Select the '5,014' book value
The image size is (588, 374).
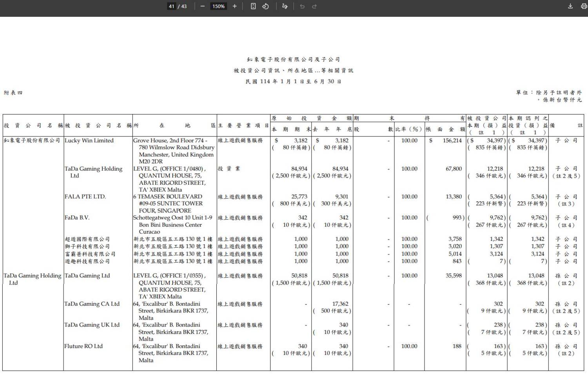coord(455,254)
